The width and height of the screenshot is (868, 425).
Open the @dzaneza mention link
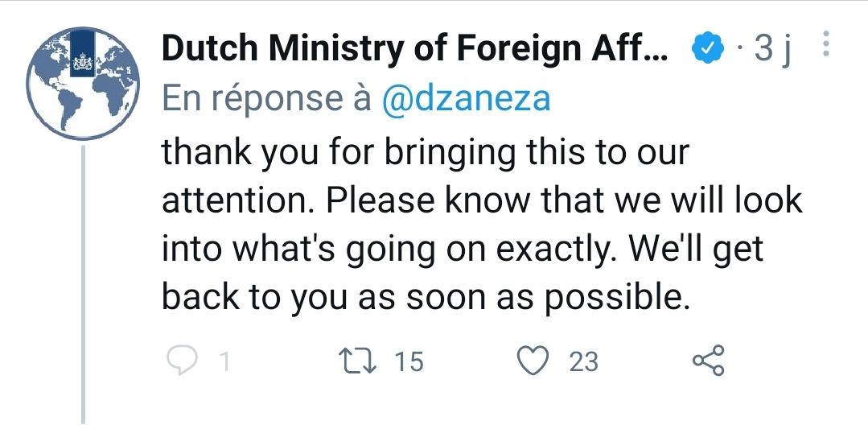[x=466, y=99]
